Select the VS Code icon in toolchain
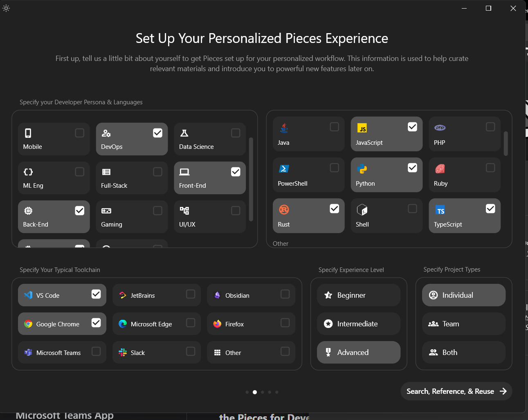 click(x=28, y=295)
